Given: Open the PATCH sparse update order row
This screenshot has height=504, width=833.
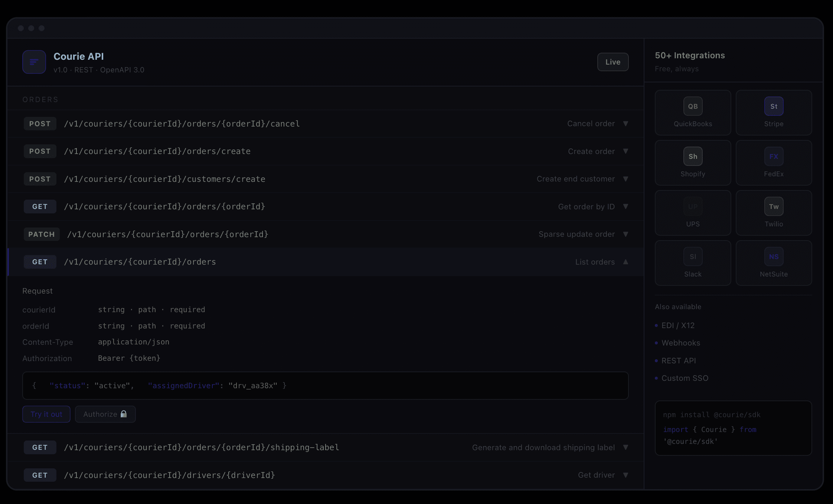Looking at the screenshot, I should pos(325,234).
